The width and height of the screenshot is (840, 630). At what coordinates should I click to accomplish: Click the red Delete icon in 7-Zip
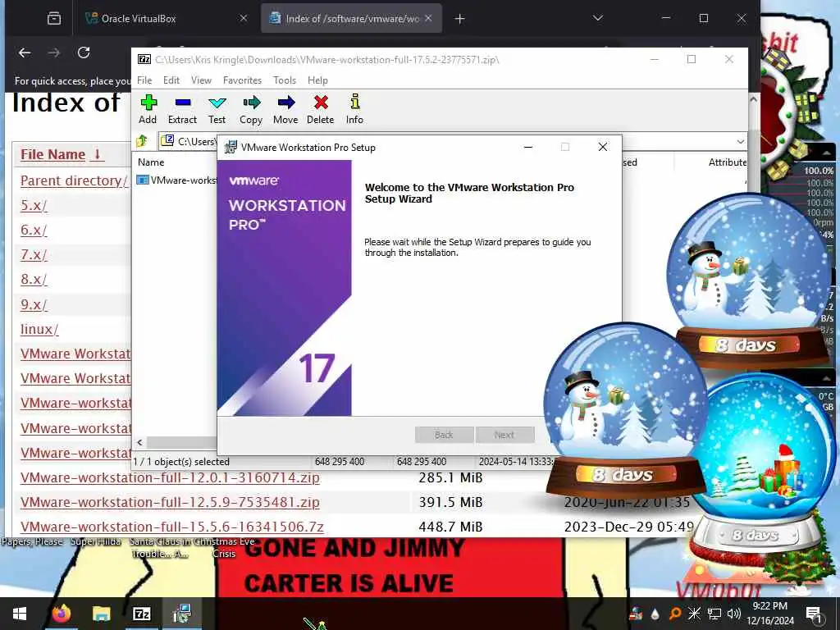pos(321,103)
